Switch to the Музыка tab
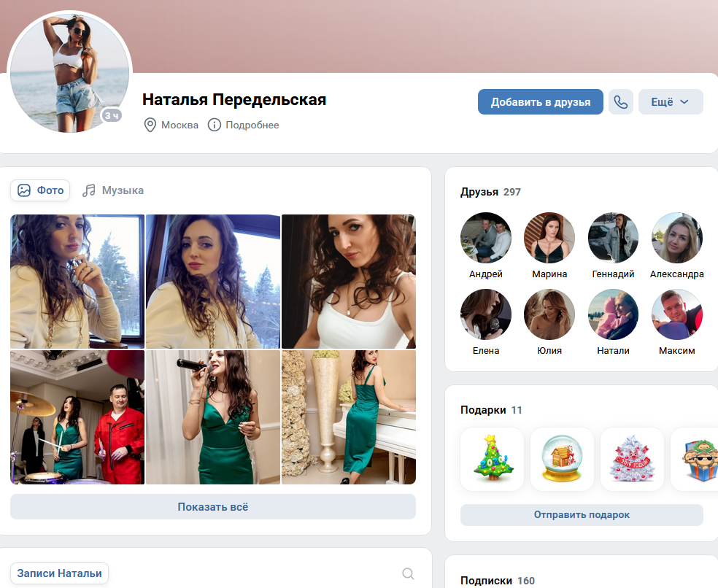 (113, 190)
